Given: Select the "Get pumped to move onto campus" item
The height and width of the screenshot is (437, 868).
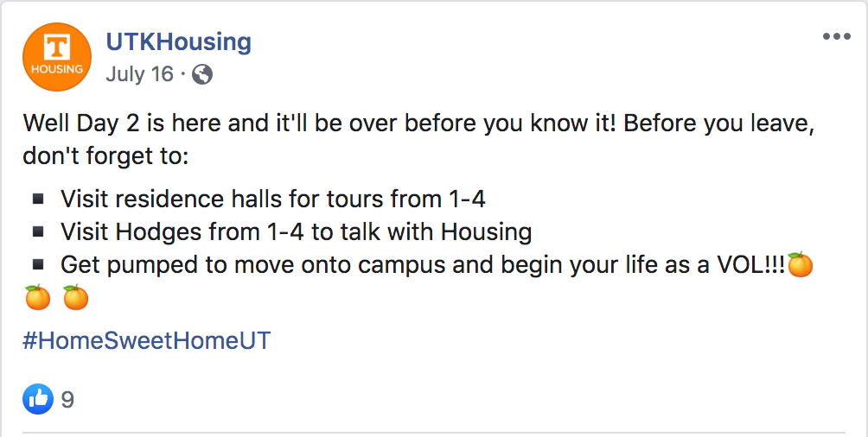Looking at the screenshot, I should pos(424,265).
